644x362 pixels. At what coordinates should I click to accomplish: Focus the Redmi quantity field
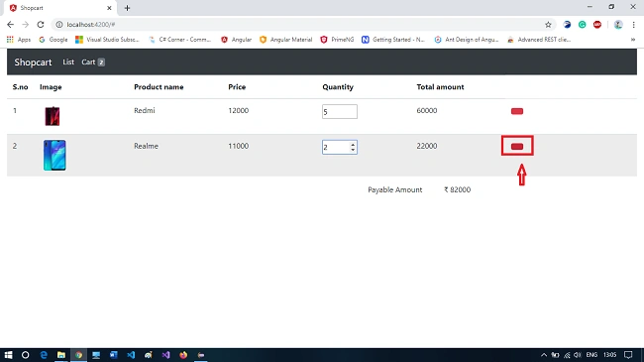tap(339, 111)
